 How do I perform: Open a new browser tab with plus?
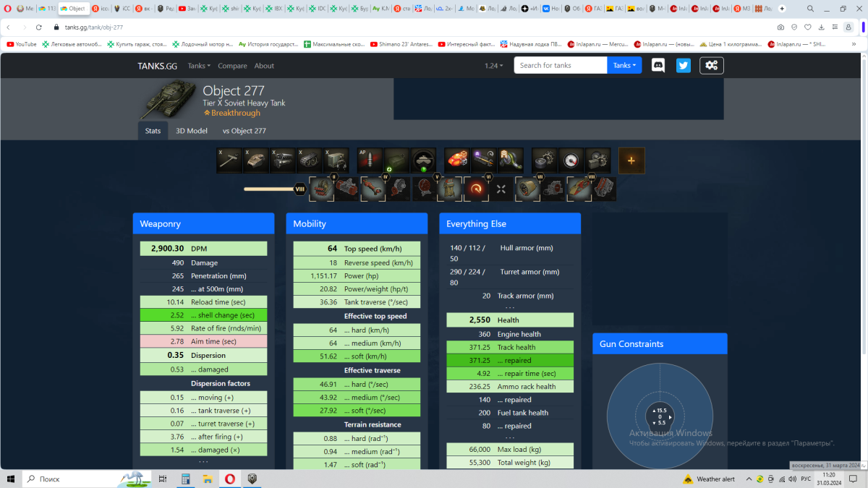782,9
